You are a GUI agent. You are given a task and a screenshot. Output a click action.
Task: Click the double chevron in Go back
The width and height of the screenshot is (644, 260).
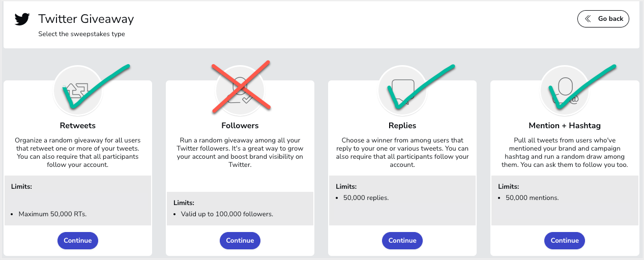tap(588, 19)
